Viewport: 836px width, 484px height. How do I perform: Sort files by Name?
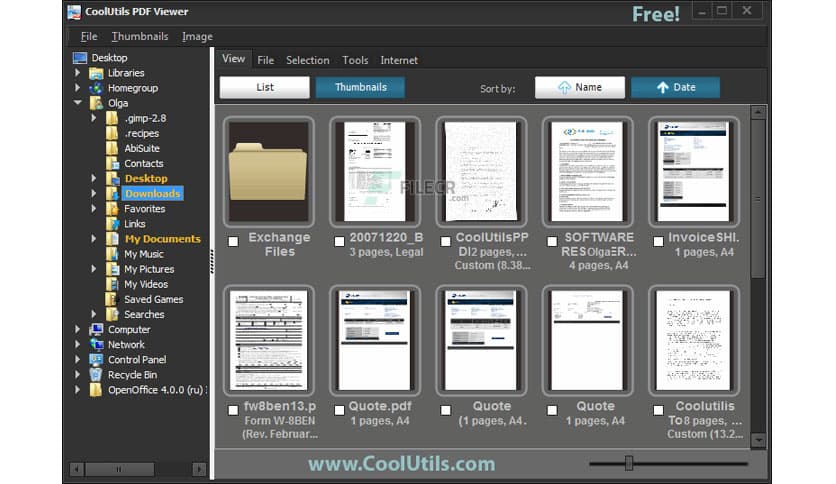tap(580, 87)
